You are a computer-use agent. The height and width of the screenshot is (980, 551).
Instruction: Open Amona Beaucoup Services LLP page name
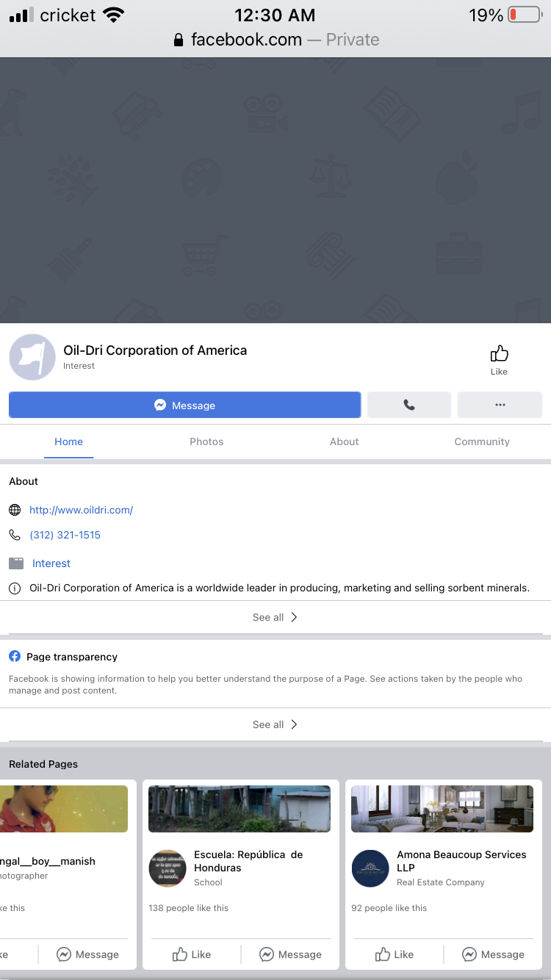(461, 861)
